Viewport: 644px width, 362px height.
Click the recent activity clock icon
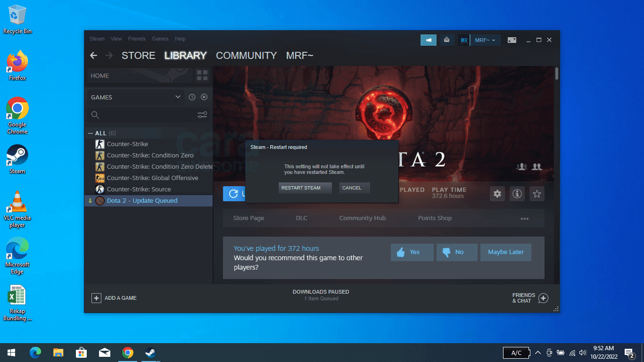(192, 97)
